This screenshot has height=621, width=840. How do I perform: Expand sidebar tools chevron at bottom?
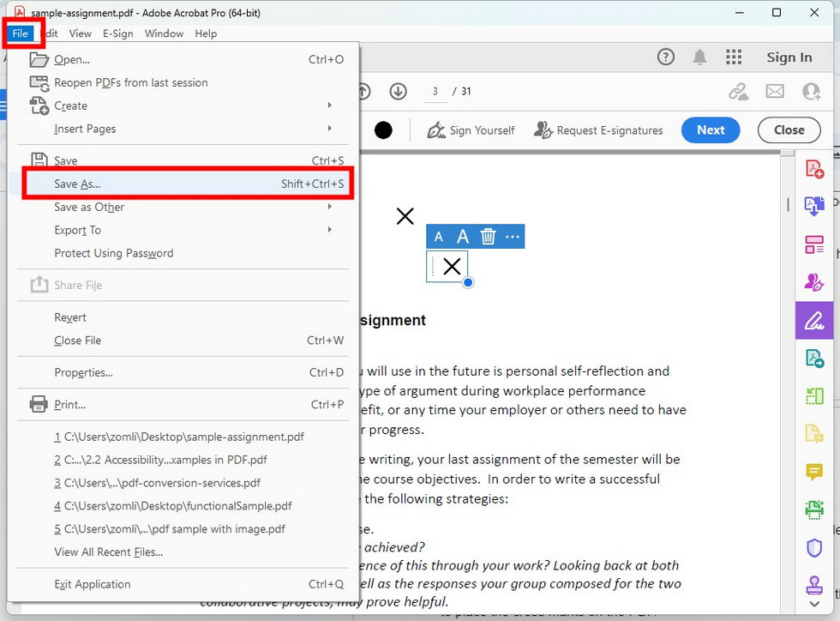pyautogui.click(x=814, y=605)
